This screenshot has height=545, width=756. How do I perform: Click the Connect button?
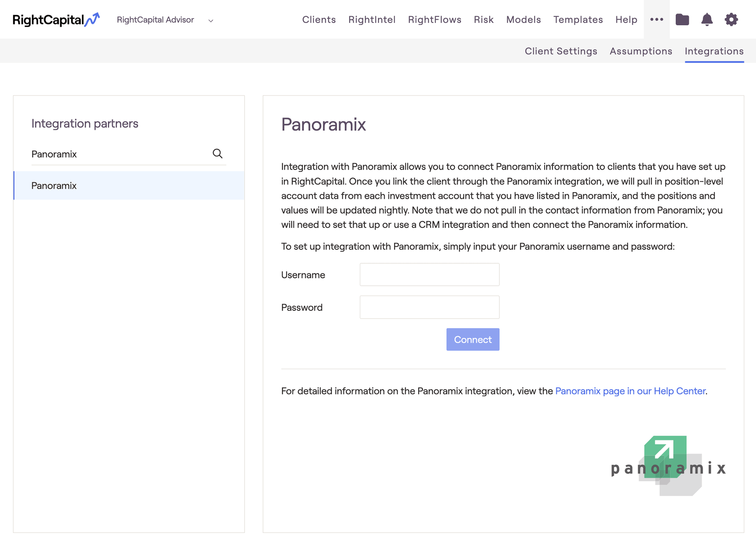(x=472, y=339)
